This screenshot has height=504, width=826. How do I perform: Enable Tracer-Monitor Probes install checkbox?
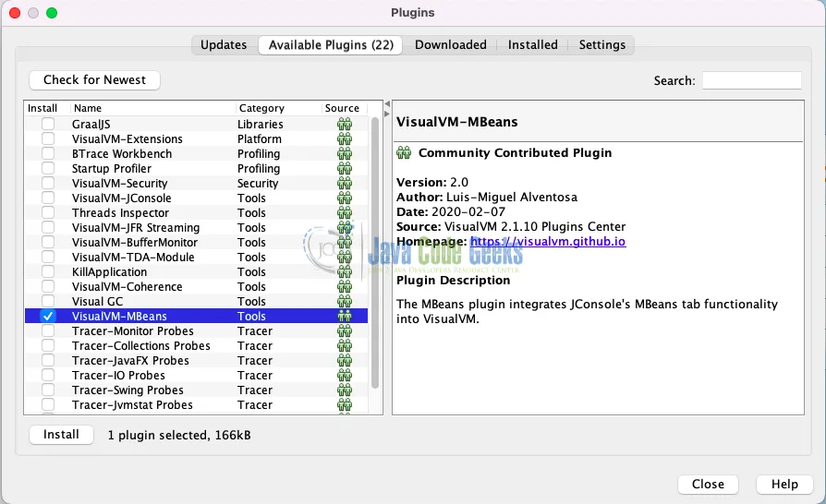(x=48, y=330)
